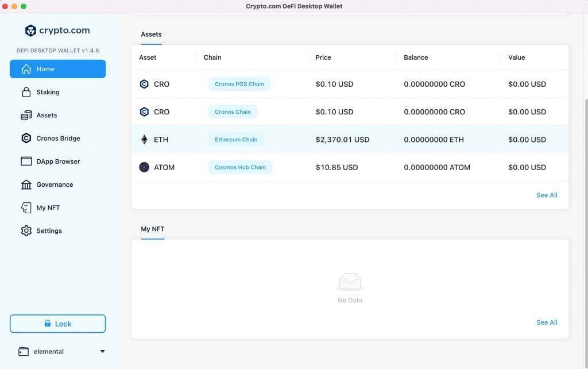This screenshot has height=369, width=588.
Task: Select the Assets tab above the table
Action: click(151, 34)
